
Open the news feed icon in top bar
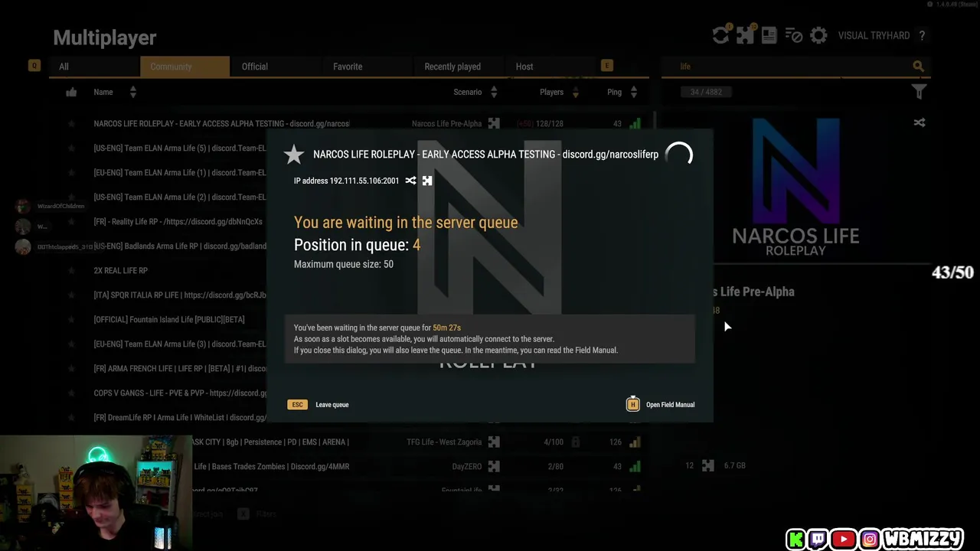click(769, 35)
